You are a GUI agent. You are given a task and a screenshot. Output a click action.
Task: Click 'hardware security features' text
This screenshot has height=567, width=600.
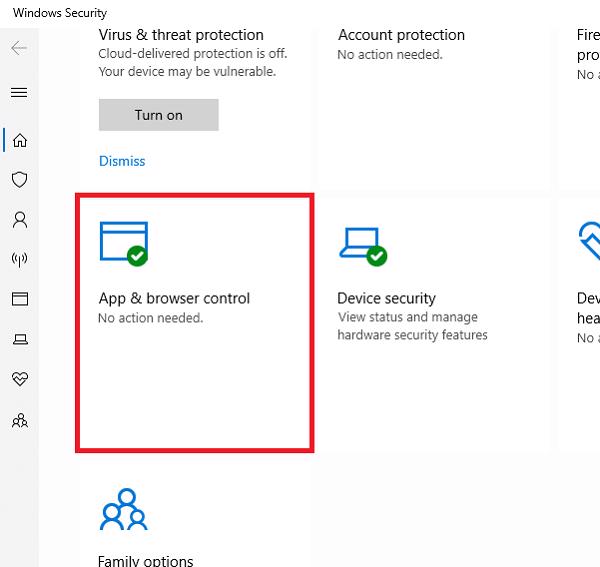click(x=412, y=335)
